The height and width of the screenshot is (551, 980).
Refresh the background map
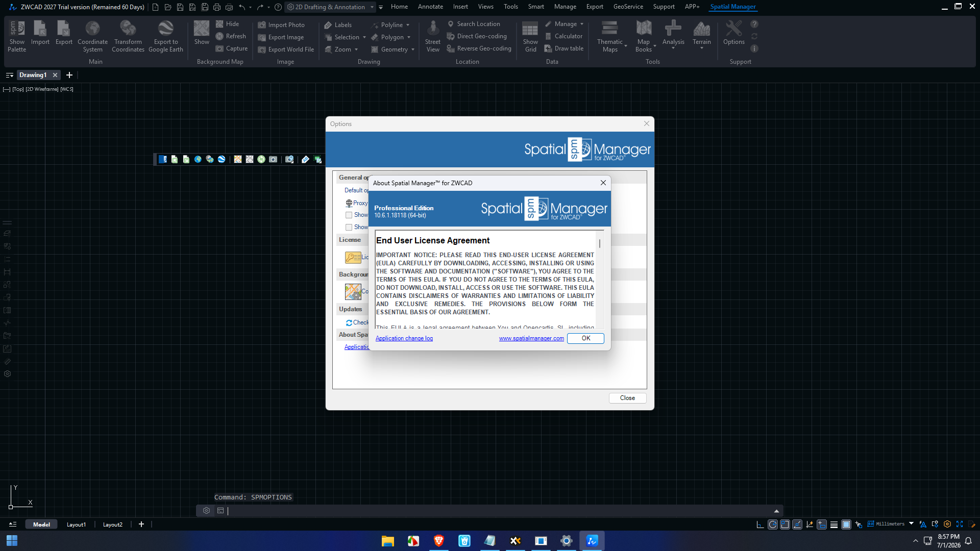tap(231, 36)
